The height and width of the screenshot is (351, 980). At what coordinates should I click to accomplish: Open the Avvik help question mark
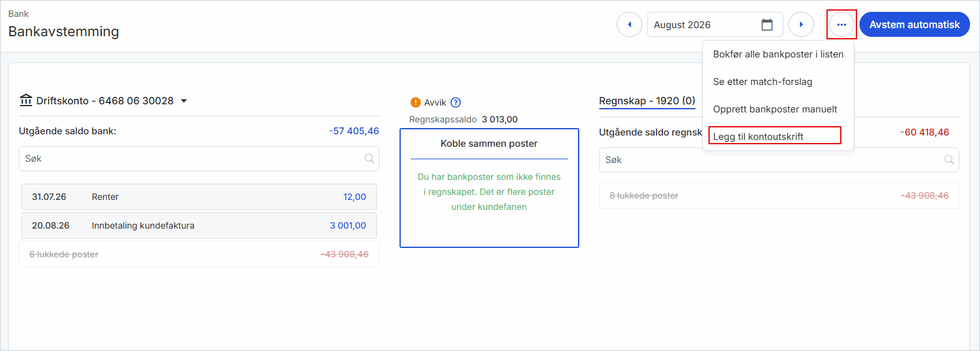coord(456,102)
